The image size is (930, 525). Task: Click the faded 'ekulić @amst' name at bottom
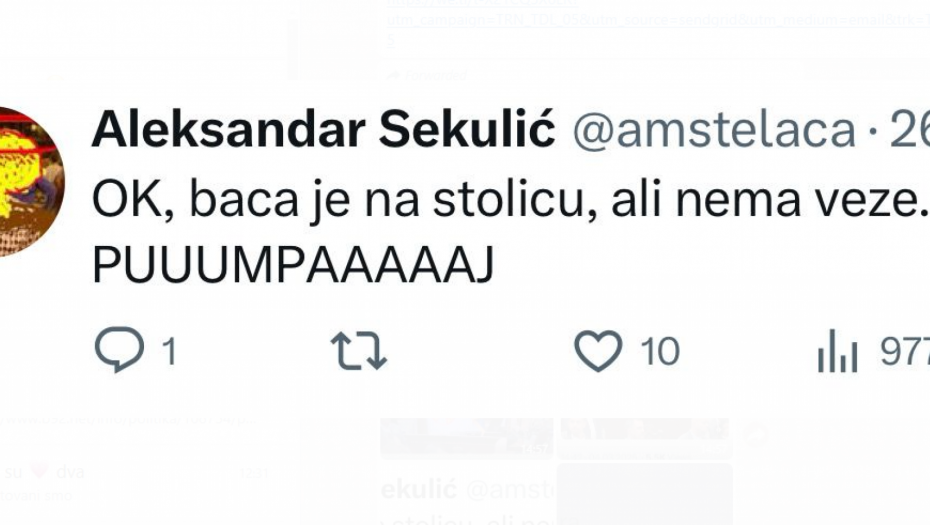pos(466,490)
